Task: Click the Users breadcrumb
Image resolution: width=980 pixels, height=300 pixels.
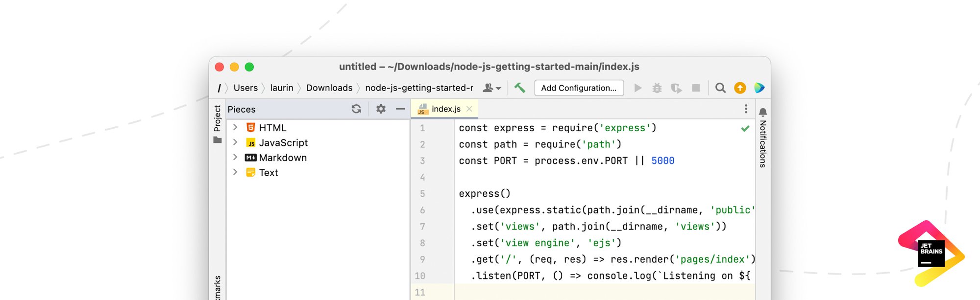Action: [245, 88]
